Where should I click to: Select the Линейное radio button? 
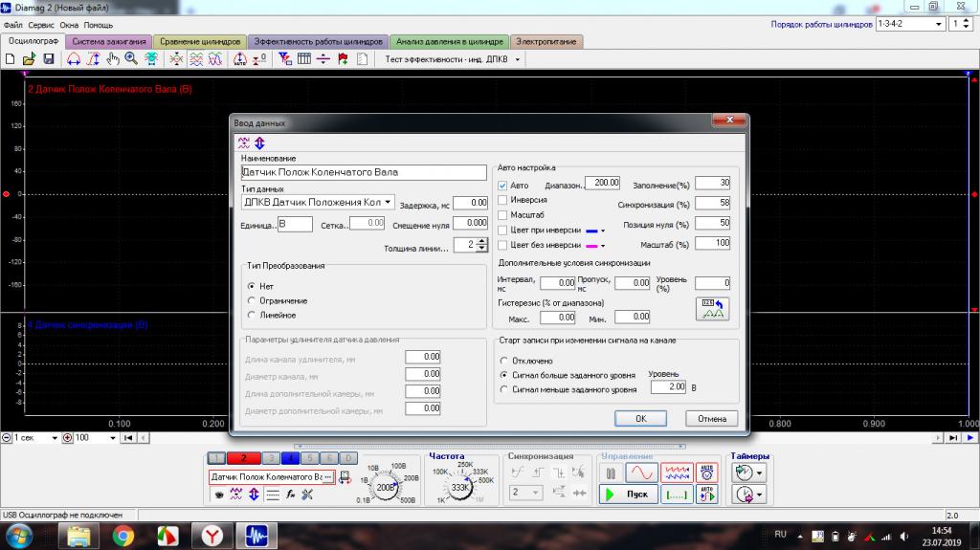pyautogui.click(x=252, y=315)
